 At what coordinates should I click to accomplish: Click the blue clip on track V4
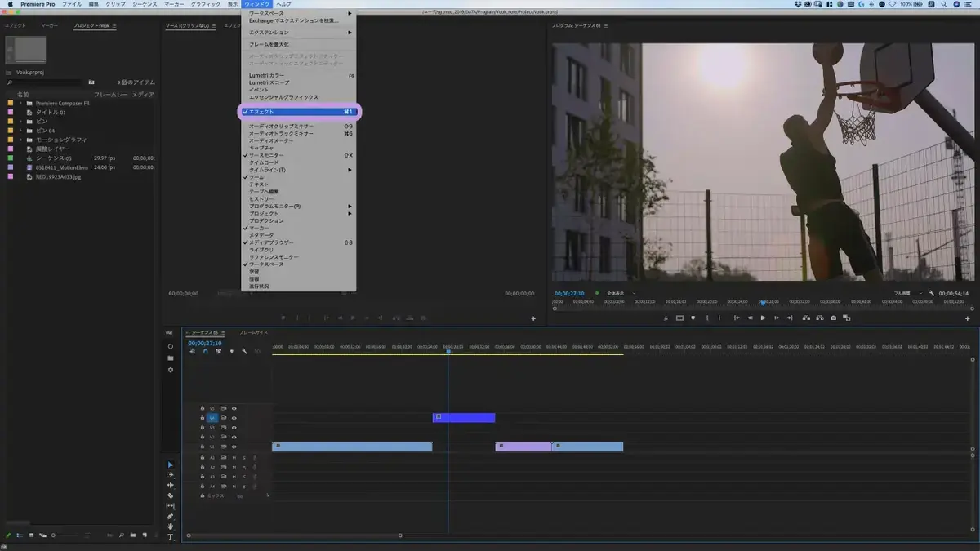click(464, 418)
